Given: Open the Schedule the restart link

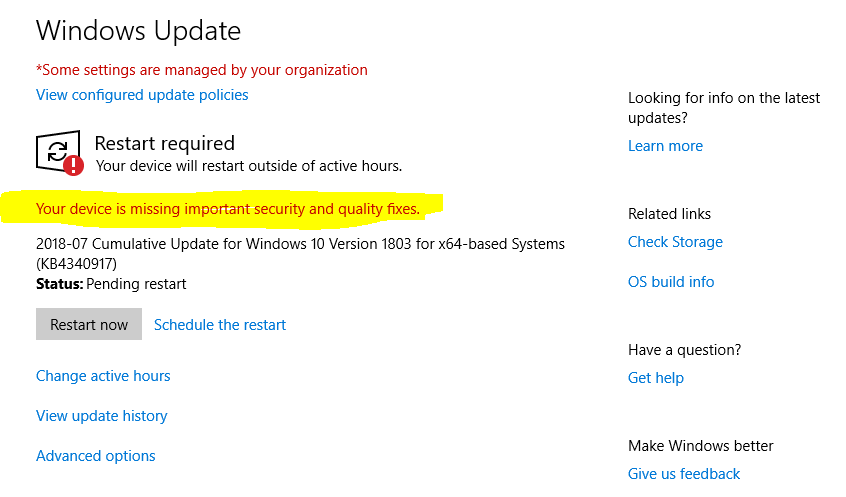Looking at the screenshot, I should (x=220, y=325).
